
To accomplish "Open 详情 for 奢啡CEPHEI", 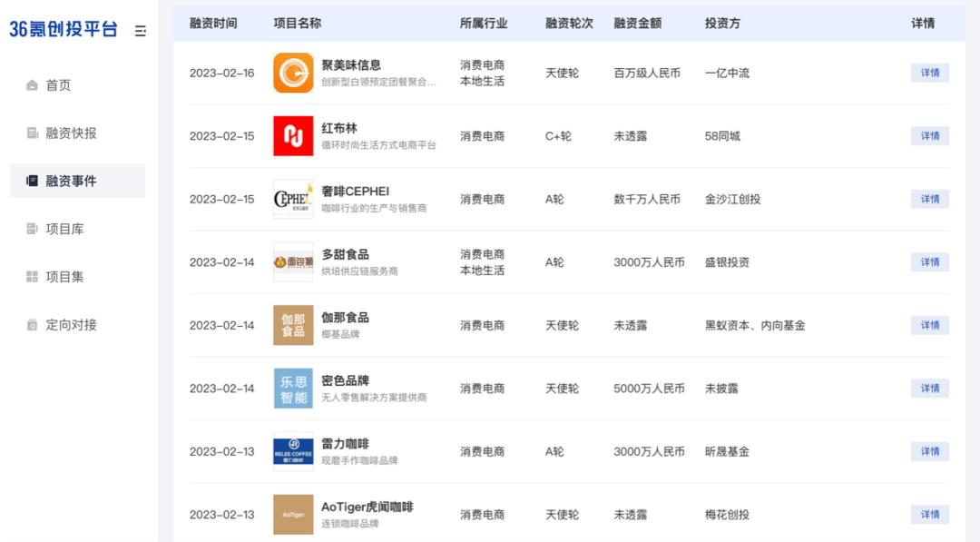I will 929,199.
